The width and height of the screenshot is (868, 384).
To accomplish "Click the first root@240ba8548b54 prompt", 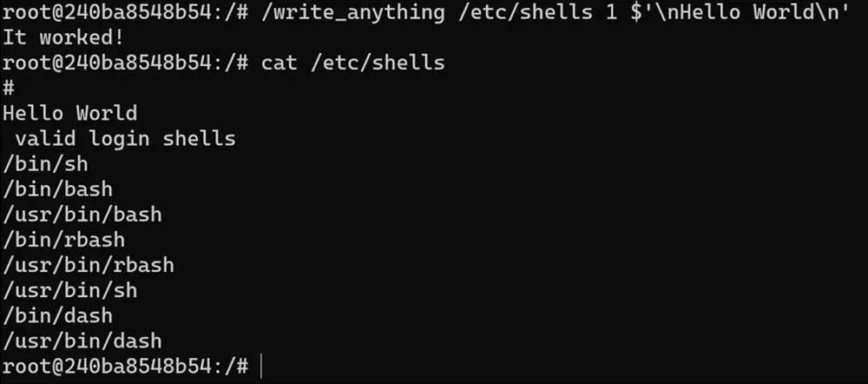I will (126, 12).
